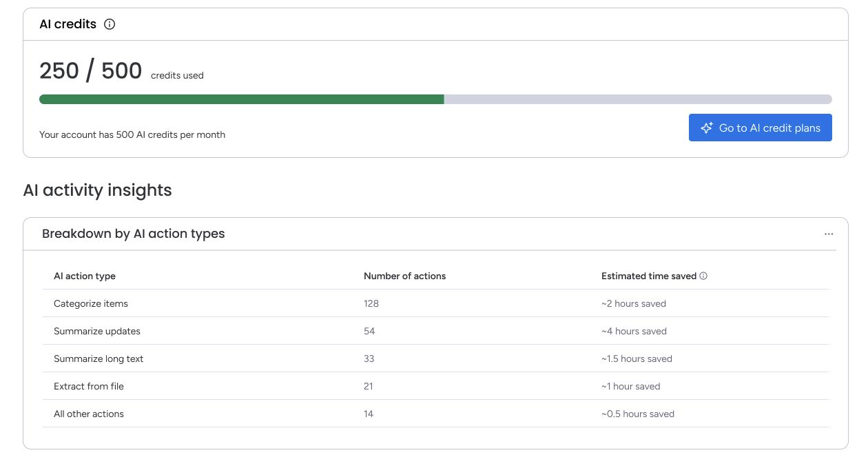Click the Breakdown by AI action types title
This screenshot has width=868, height=455.
[134, 234]
